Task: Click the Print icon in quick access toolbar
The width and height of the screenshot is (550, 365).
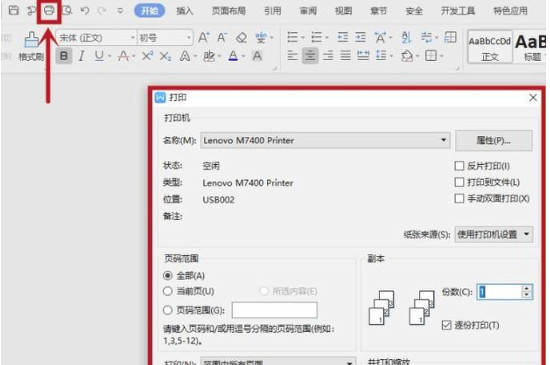Action: pyautogui.click(x=49, y=11)
